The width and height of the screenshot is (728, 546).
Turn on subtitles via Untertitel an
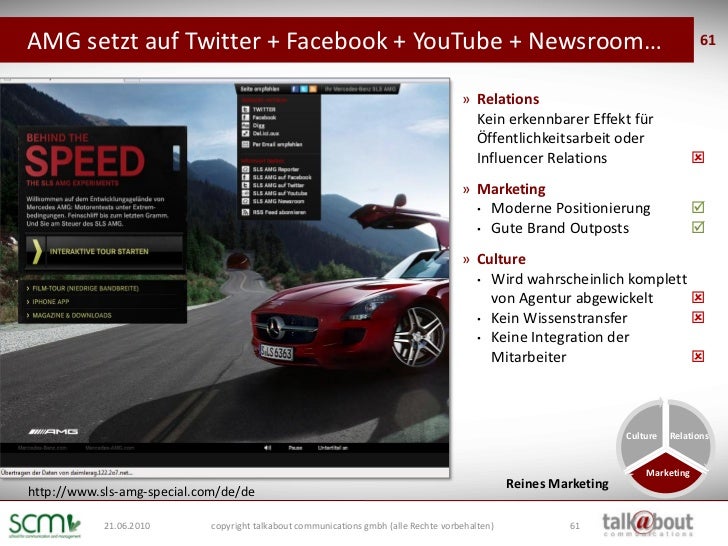coord(332,448)
